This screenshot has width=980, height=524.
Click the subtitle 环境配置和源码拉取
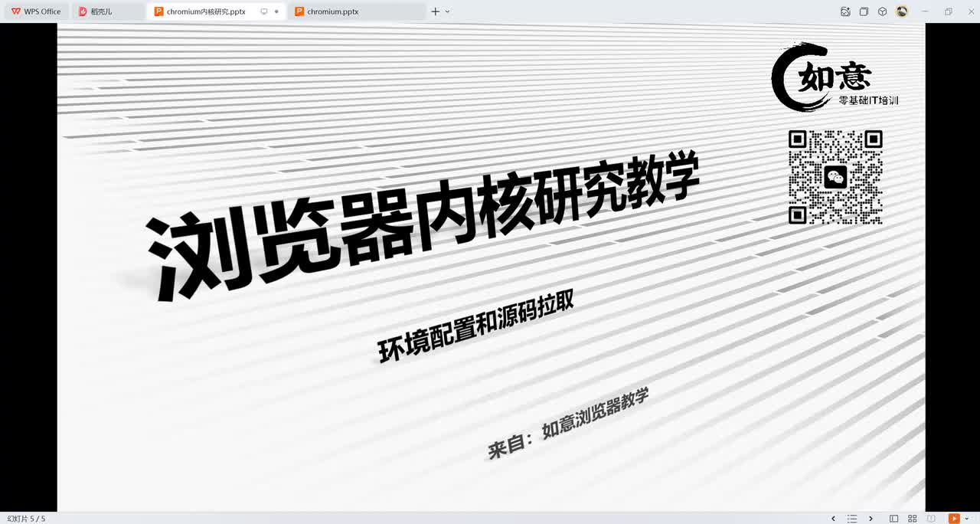[x=475, y=327]
